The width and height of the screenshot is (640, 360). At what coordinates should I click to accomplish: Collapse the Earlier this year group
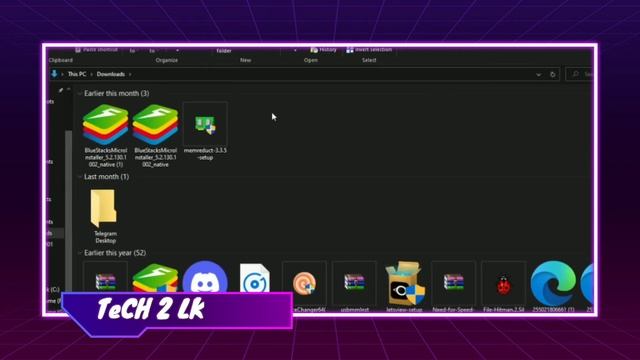click(x=80, y=253)
